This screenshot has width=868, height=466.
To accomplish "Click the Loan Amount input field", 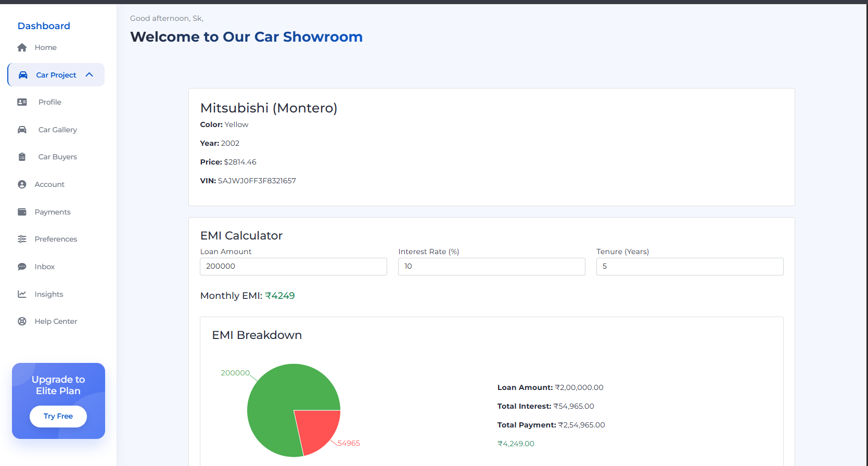I will 293,267.
